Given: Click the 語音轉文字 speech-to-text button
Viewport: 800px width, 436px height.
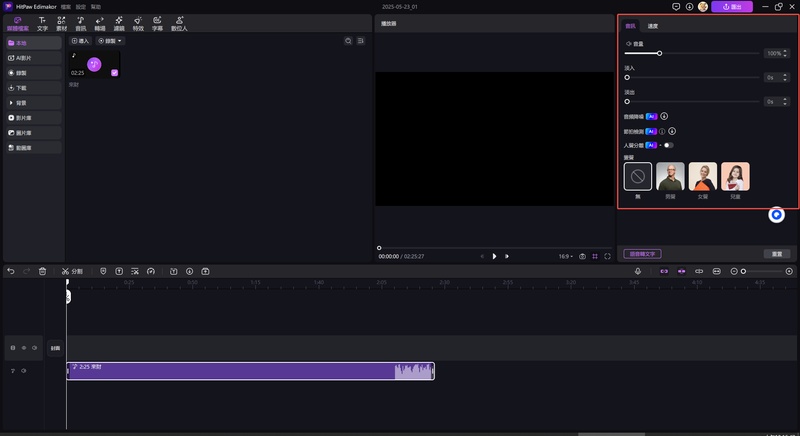Looking at the screenshot, I should coord(642,254).
